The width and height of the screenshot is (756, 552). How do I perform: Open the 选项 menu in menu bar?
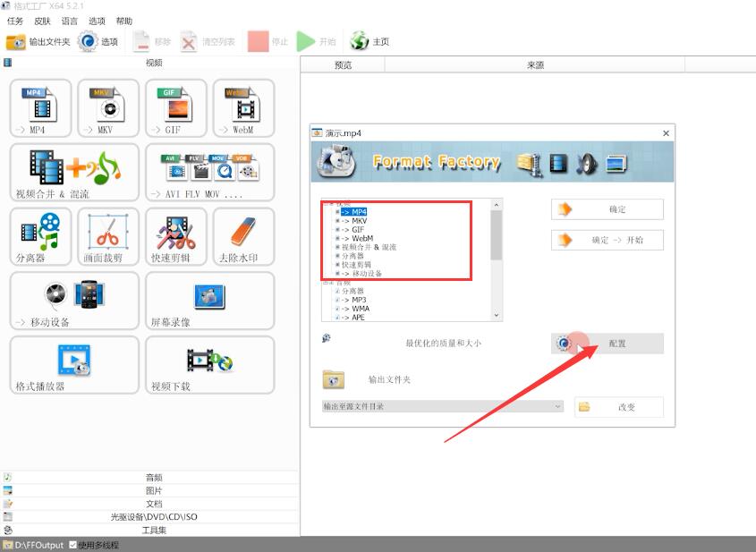tap(97, 21)
